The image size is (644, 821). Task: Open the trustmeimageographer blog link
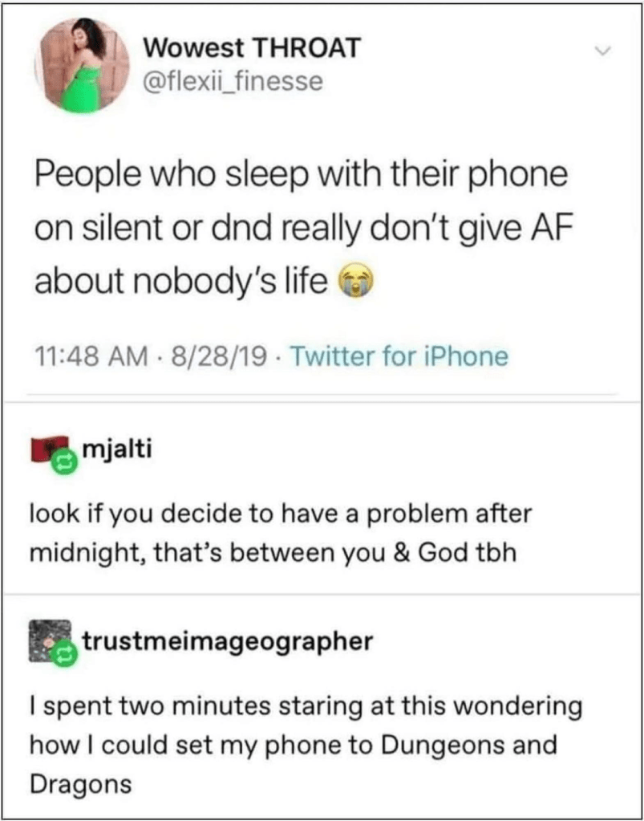click(x=227, y=641)
